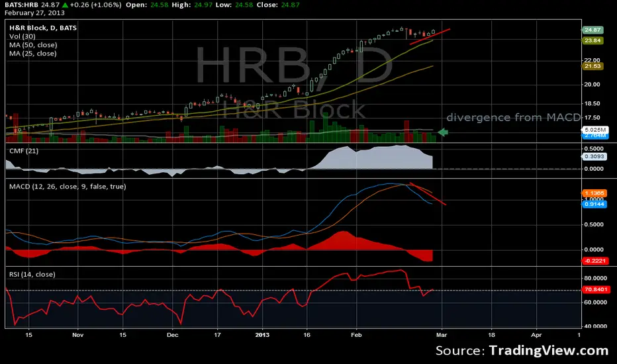617x364 pixels.
Task: Click the Dec label on time axis
Action: tap(172, 335)
